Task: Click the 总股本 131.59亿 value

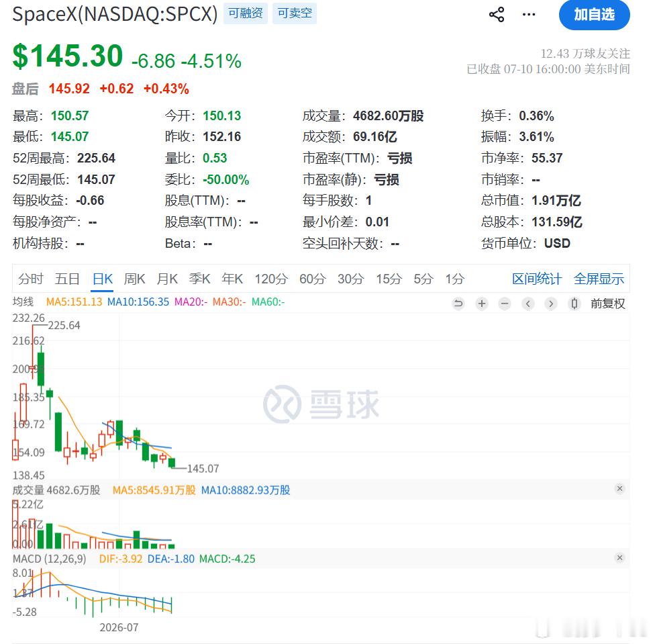Action: coord(557,222)
